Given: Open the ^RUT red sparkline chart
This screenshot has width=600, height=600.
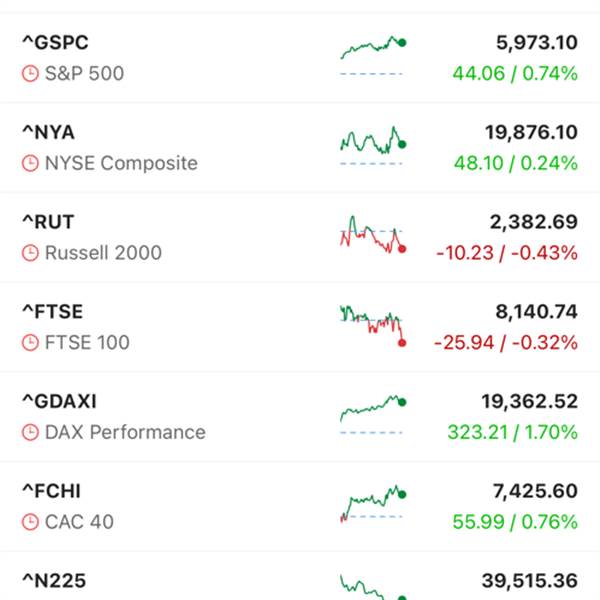Looking at the screenshot, I should tap(373, 235).
